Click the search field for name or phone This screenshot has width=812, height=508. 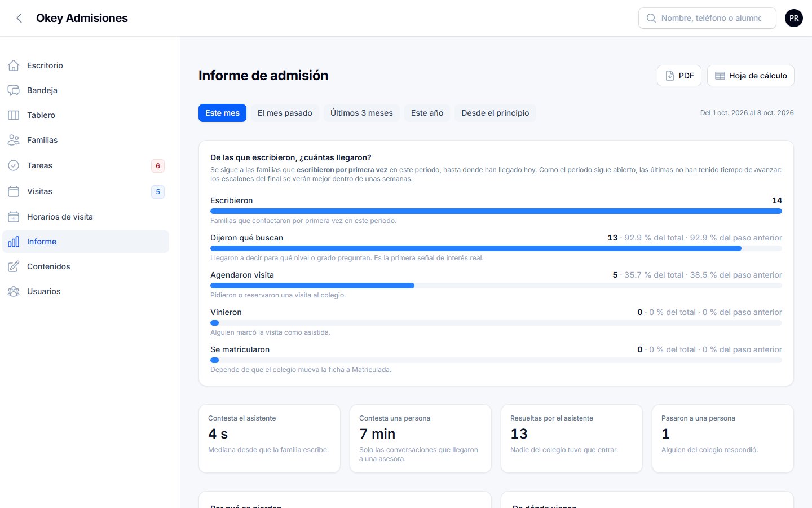click(x=707, y=18)
